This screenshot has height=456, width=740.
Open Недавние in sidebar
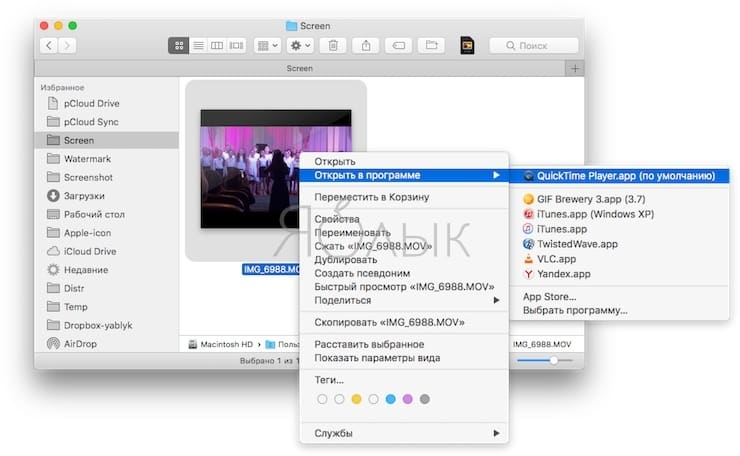107,270
